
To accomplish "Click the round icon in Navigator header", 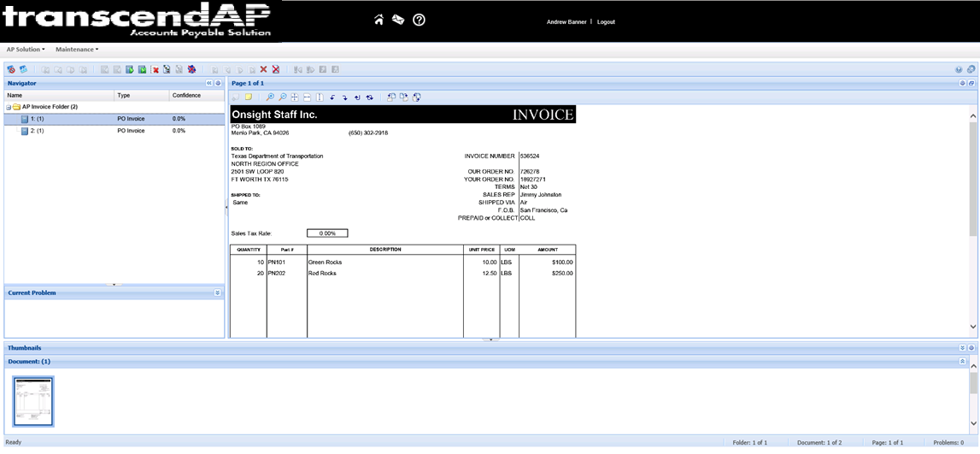I will pyautogui.click(x=218, y=83).
